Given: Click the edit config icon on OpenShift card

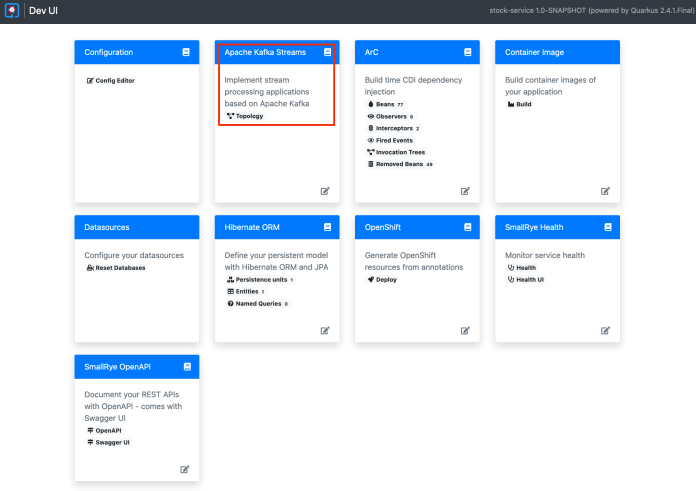Looking at the screenshot, I should [x=465, y=330].
